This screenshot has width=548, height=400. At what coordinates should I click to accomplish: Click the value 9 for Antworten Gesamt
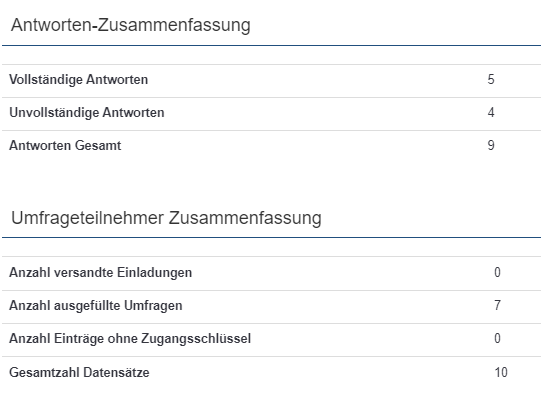tap(491, 145)
